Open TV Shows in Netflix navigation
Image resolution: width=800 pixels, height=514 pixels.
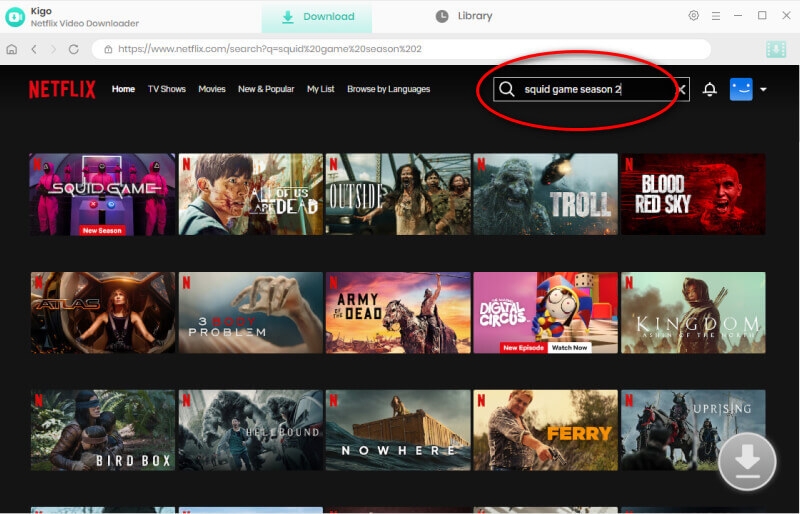pyautogui.click(x=167, y=89)
